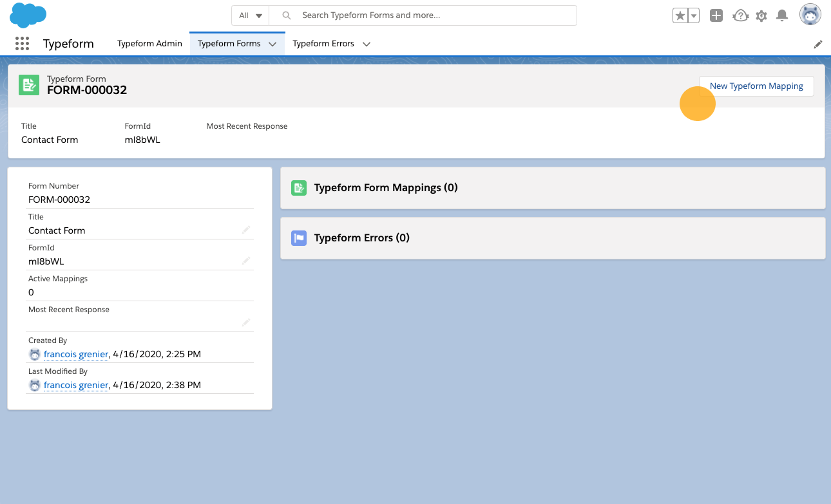Click the Typeform Errors flag icon

coord(299,238)
